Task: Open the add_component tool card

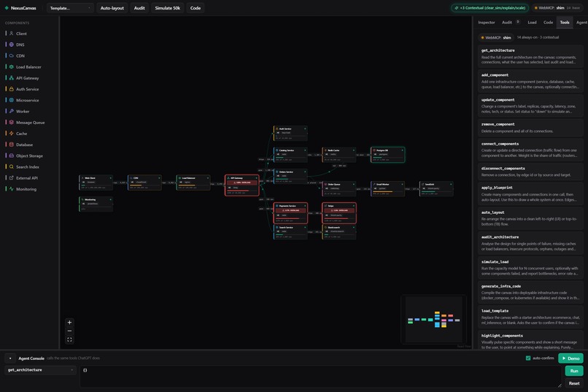Action: pyautogui.click(x=530, y=80)
